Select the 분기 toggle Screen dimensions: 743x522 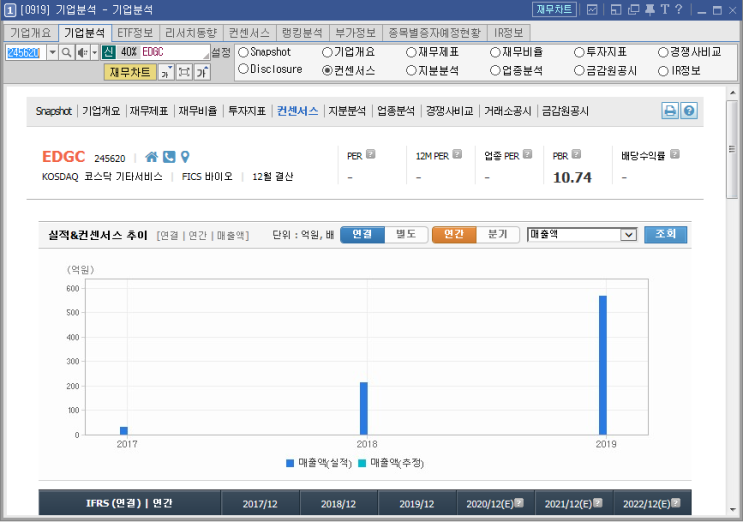point(498,234)
